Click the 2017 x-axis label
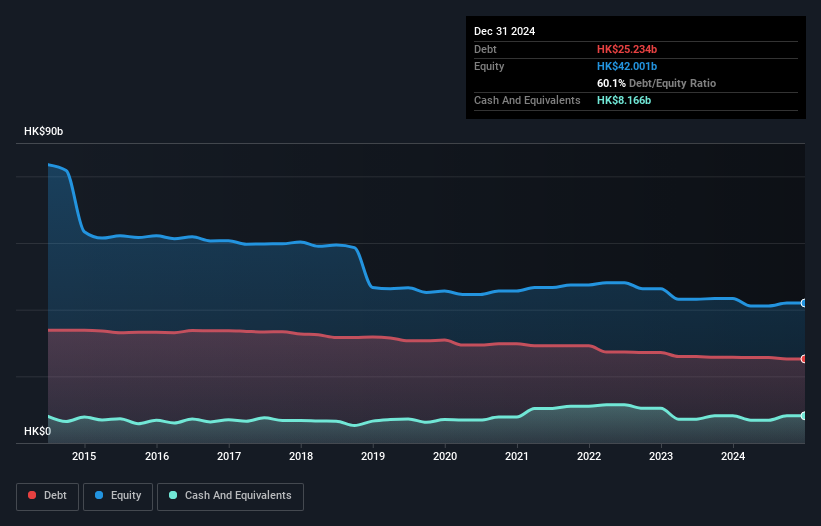Viewport: 821px width, 526px height. click(229, 456)
